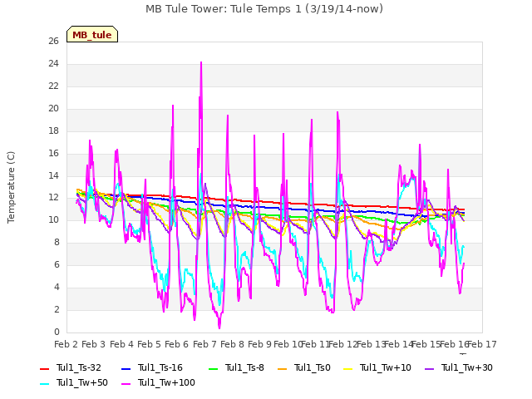This screenshot has height=399, width=532.
Task: Click the Tul1_Ts-8 legend label
Action: pos(244,367)
